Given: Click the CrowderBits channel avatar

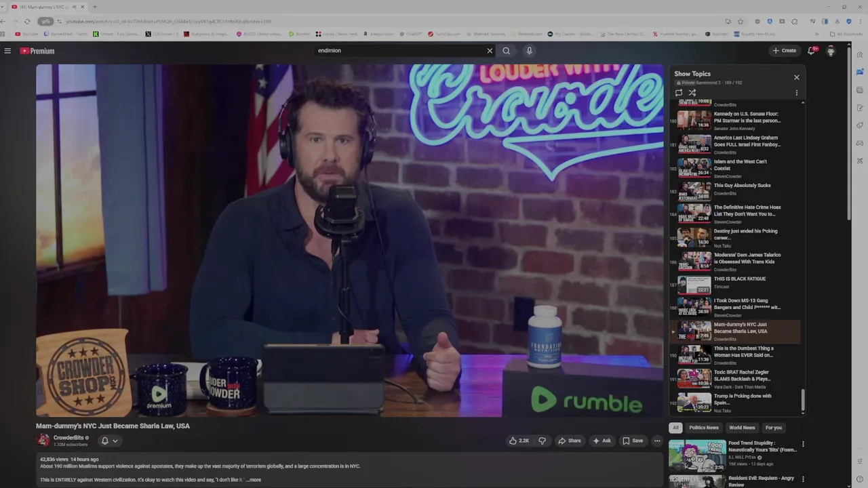Looking at the screenshot, I should pos(43,441).
